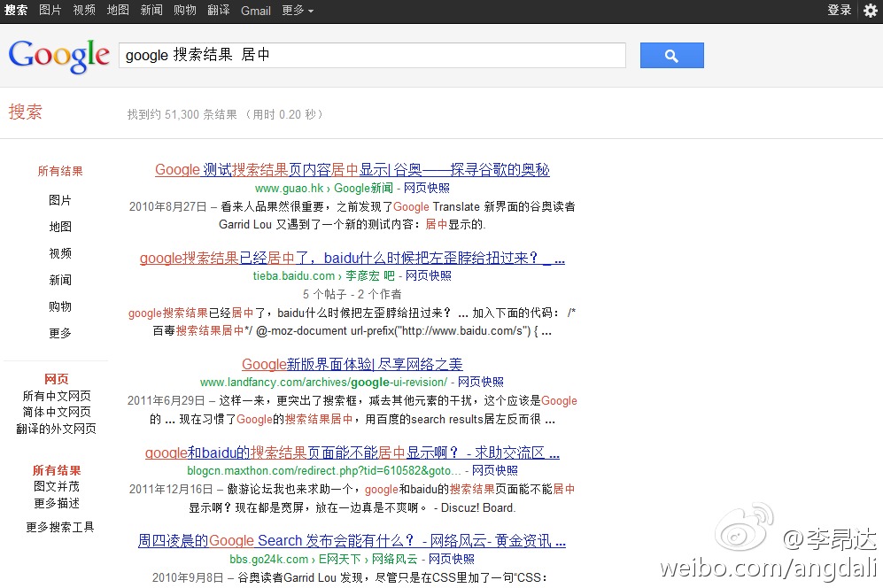Click the red 搜索 heading
The height and width of the screenshot is (588, 883).
[x=26, y=112]
